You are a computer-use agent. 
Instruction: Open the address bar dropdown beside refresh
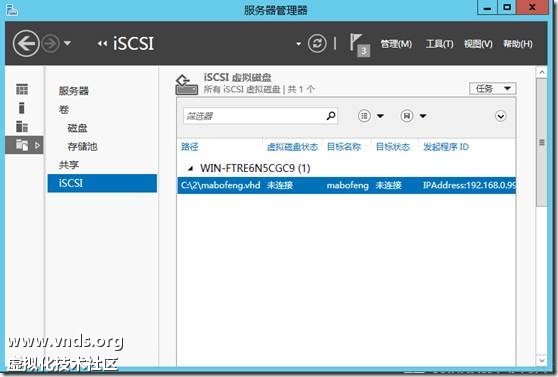298,44
